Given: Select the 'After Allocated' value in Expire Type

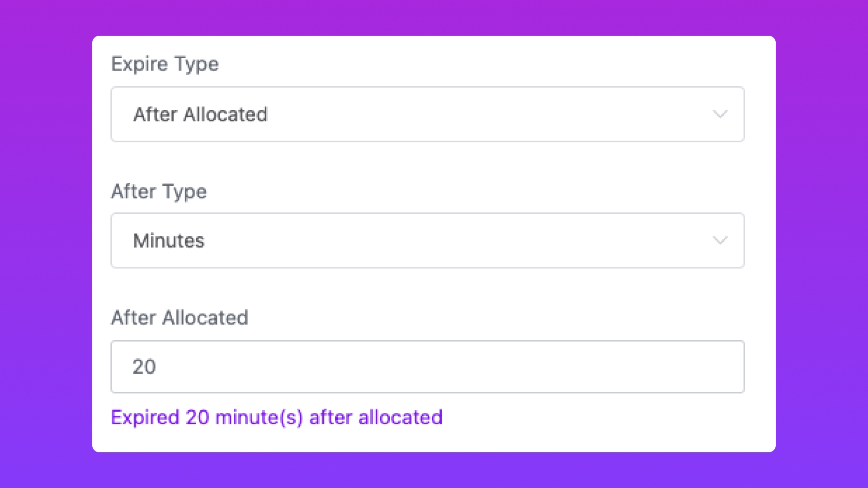Looking at the screenshot, I should tap(200, 114).
